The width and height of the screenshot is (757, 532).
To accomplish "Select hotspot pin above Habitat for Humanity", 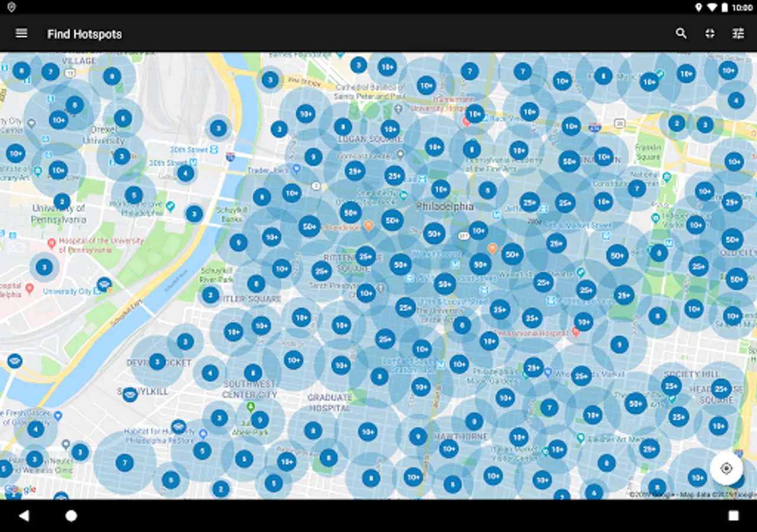I will coord(179,426).
